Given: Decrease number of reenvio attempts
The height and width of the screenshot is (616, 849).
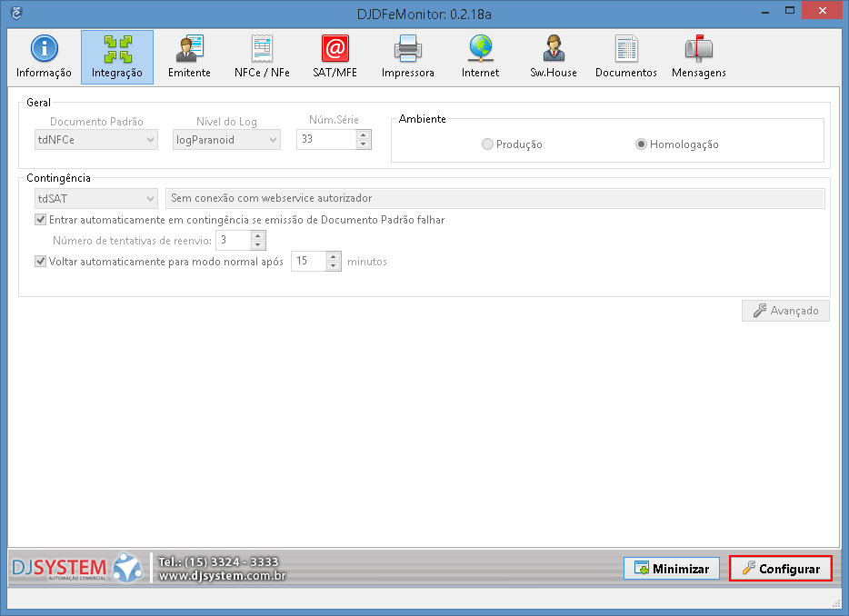Looking at the screenshot, I should pyautogui.click(x=258, y=245).
